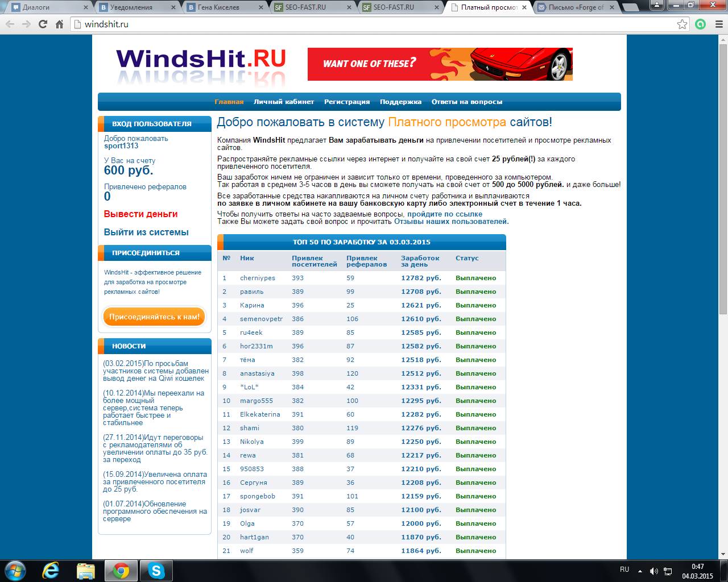Viewport: 728px width, 582px height.
Task: Open Ответы на вопросы menu item
Action: 467,102
